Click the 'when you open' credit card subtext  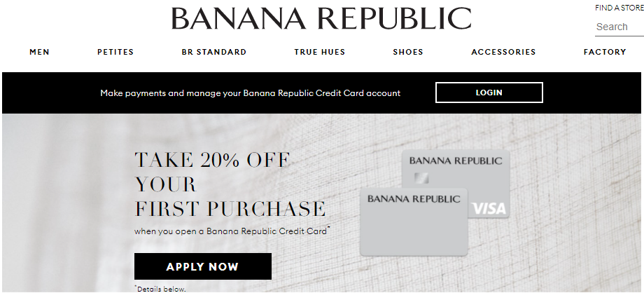click(232, 231)
